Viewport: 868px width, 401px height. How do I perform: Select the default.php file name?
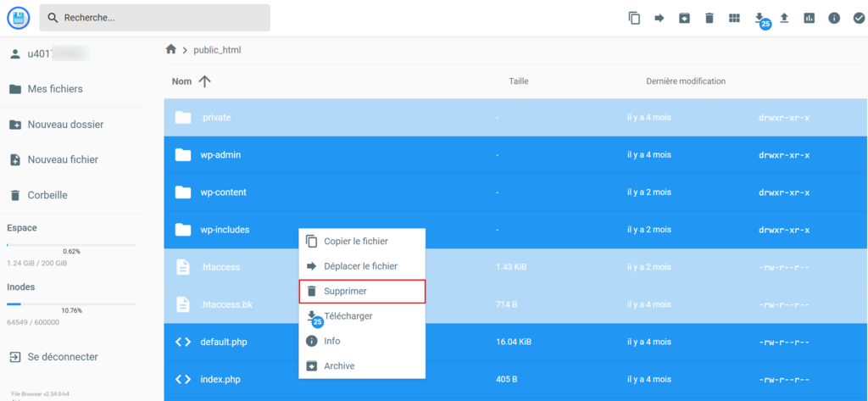[x=224, y=342]
